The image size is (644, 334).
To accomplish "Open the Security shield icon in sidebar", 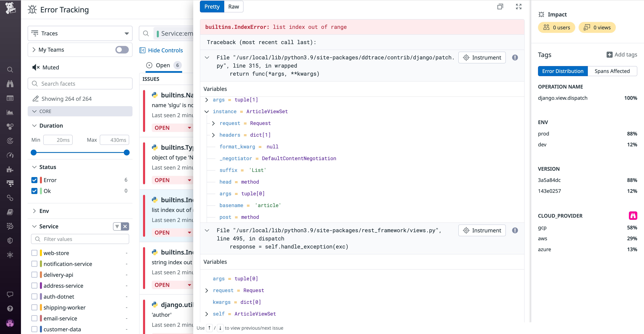I will (10, 240).
